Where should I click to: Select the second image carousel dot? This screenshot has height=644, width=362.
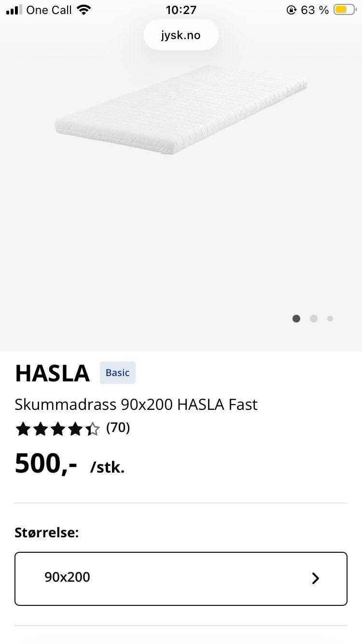314,319
